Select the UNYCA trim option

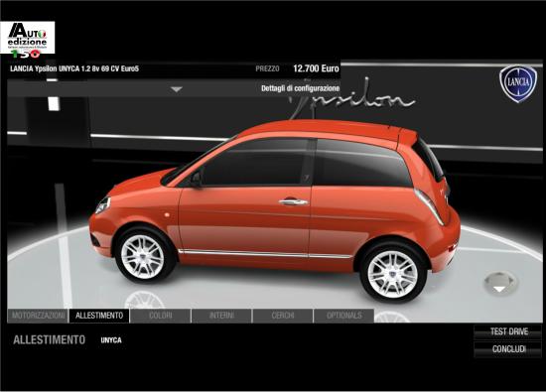pos(111,340)
